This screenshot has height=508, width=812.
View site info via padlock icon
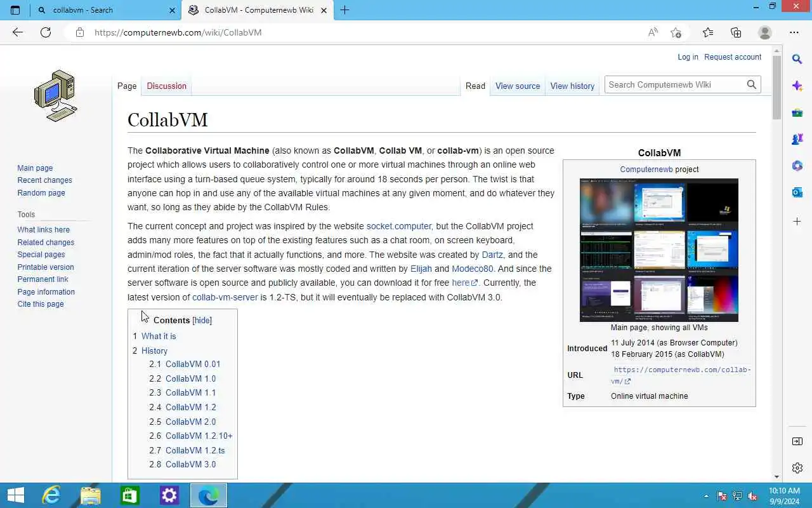click(79, 32)
